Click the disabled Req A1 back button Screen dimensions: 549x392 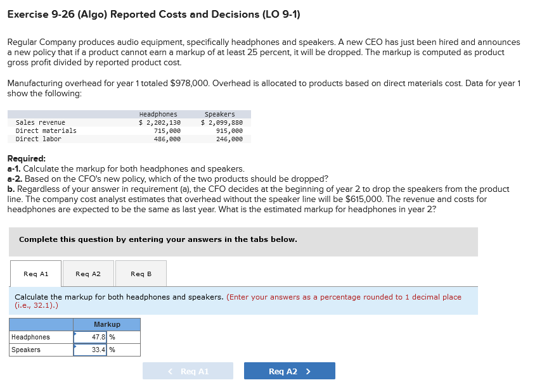click(188, 370)
